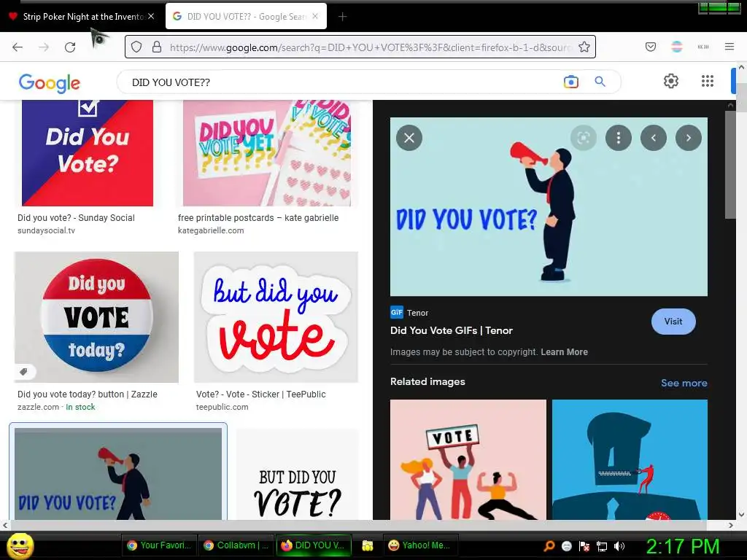The height and width of the screenshot is (560, 747).
Task: Open a new tab with the plus button
Action: coord(343,17)
